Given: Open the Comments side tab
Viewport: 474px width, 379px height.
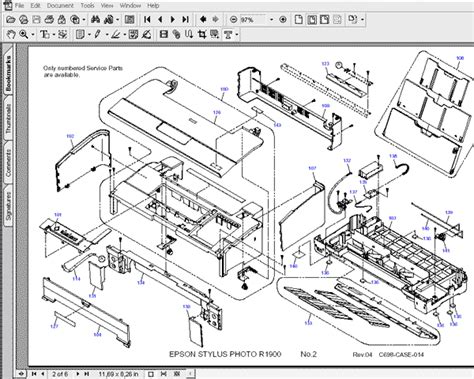Looking at the screenshot, I should [x=8, y=163].
